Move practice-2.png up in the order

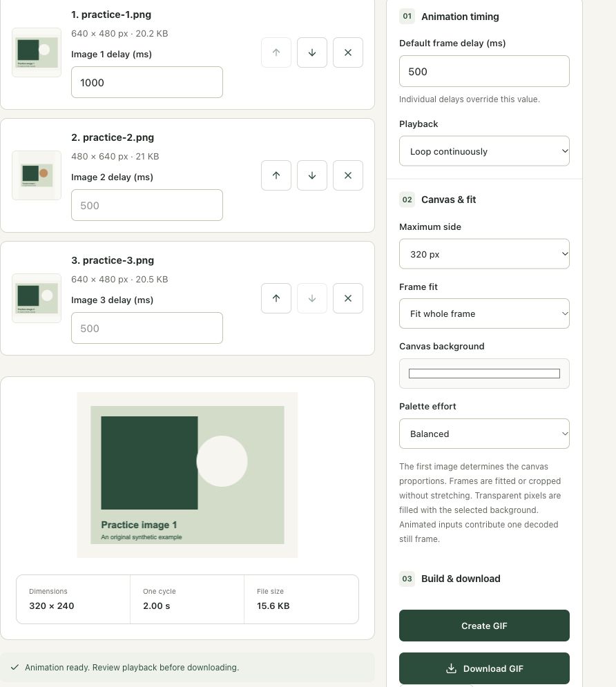(x=276, y=175)
